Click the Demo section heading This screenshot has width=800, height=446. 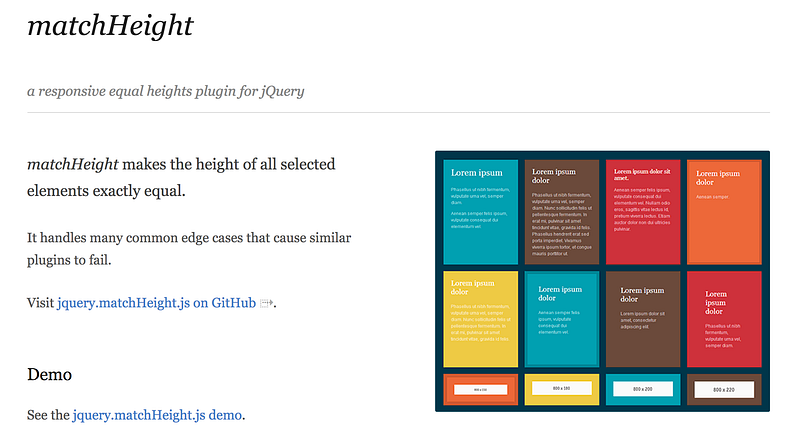click(49, 374)
